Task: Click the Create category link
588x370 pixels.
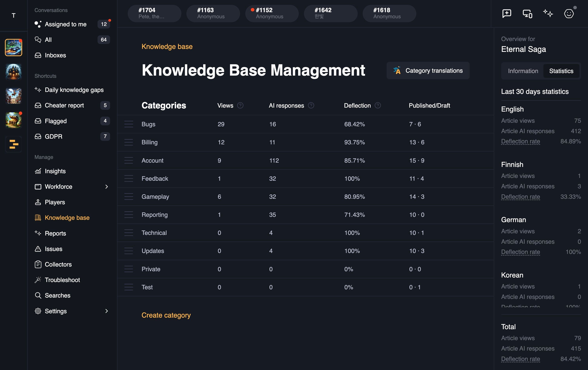Action: [x=166, y=315]
